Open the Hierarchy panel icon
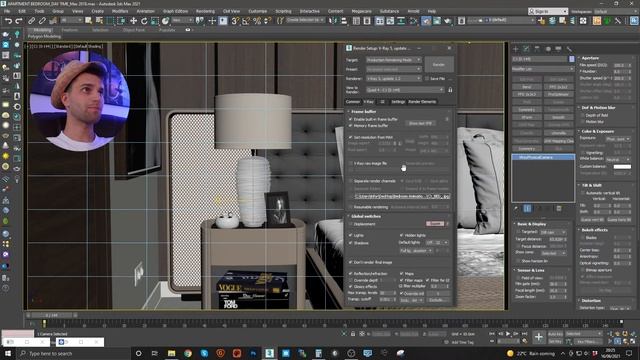640x360 pixels. (537, 49)
